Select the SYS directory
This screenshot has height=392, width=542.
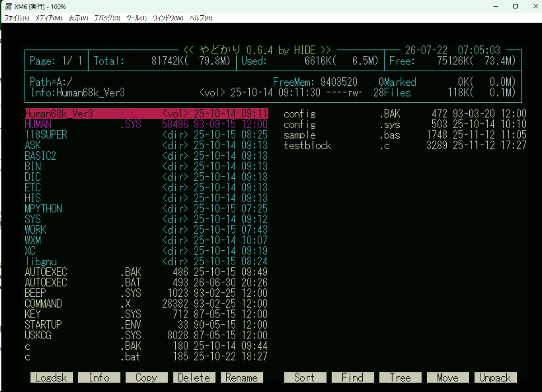click(146, 219)
